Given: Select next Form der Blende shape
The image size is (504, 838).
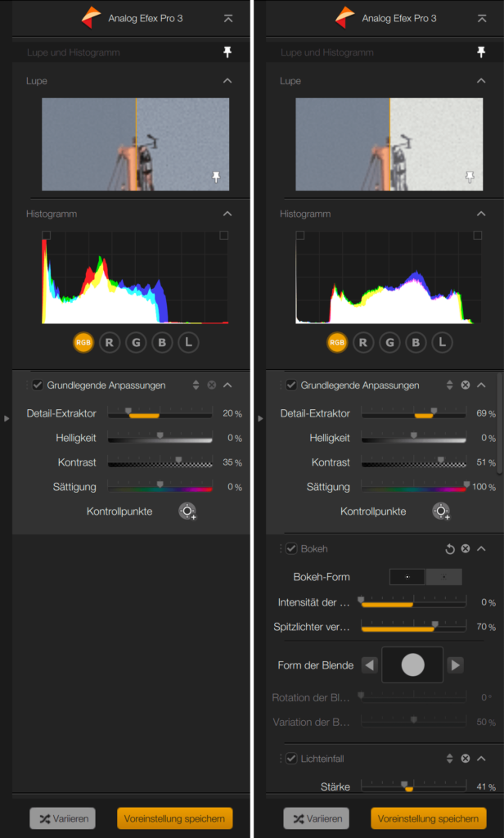Looking at the screenshot, I should coord(456,665).
